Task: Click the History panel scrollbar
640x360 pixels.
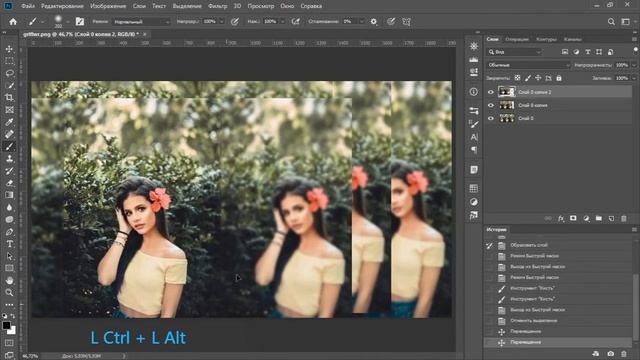Action: [x=635, y=306]
